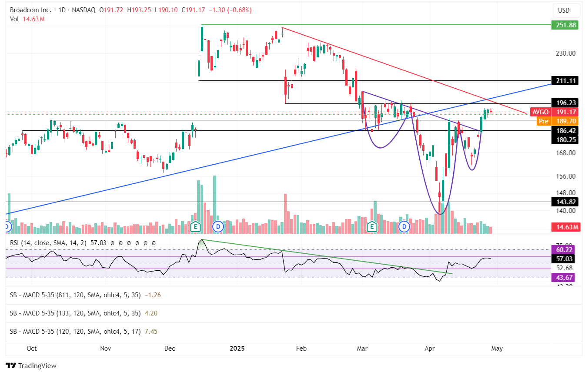
Task: Click the May label on time axis
Action: (x=497, y=348)
